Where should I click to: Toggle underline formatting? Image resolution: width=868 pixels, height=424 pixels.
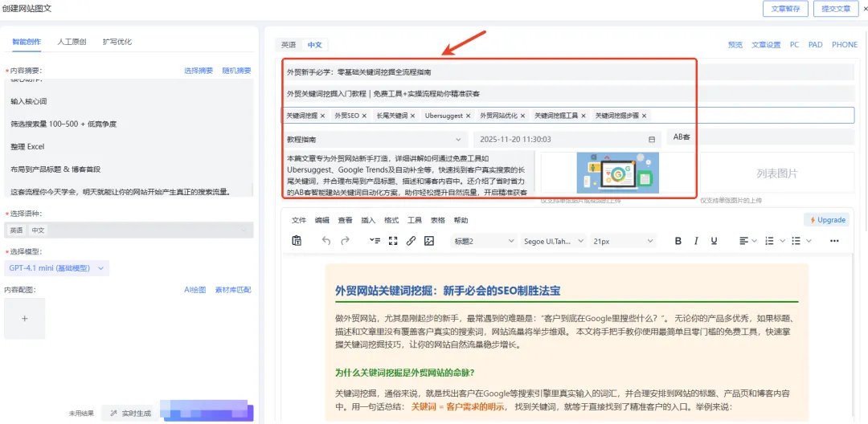click(714, 241)
